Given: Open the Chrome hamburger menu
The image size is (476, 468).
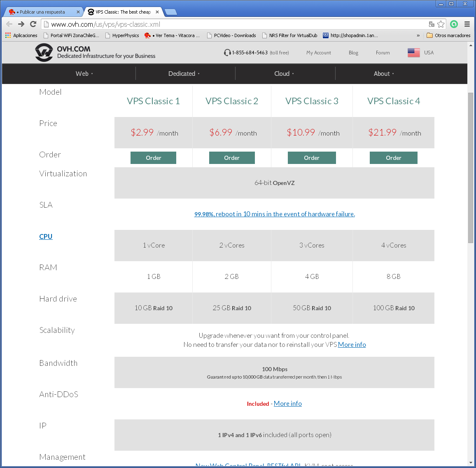Looking at the screenshot, I should [467, 24].
